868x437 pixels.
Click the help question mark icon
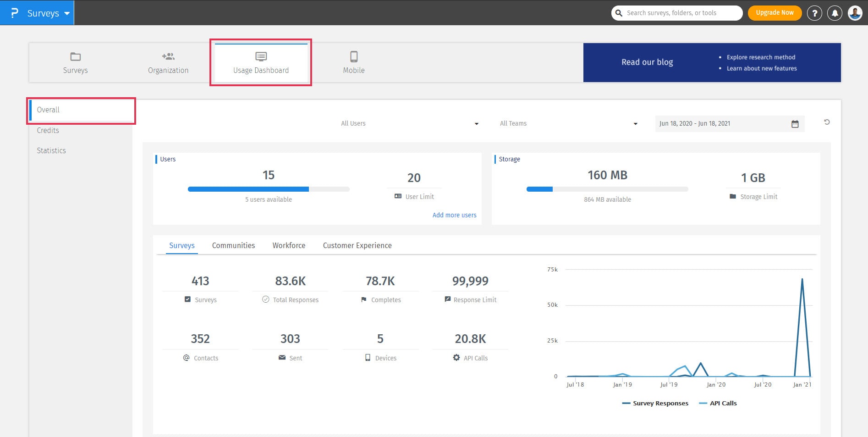pos(814,13)
